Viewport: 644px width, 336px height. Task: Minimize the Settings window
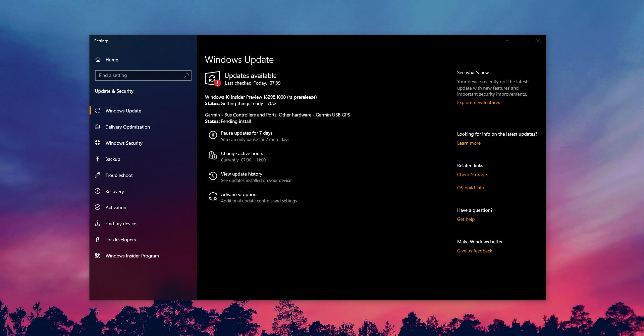coord(507,41)
